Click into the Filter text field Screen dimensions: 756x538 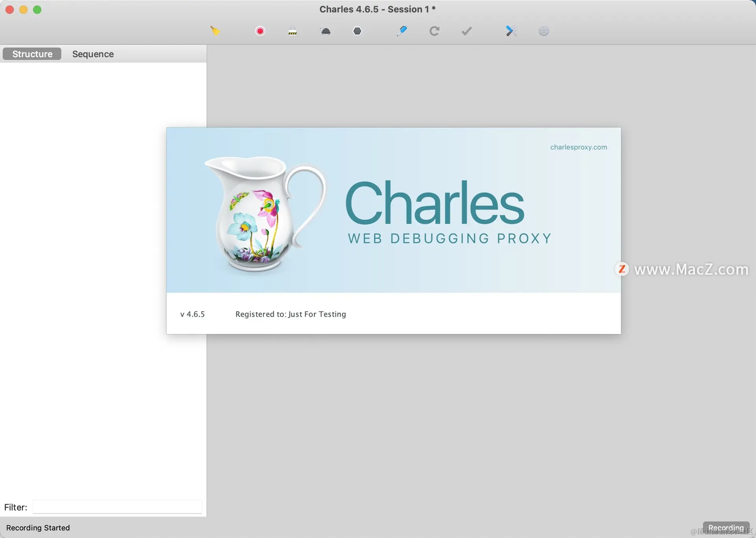click(x=117, y=507)
